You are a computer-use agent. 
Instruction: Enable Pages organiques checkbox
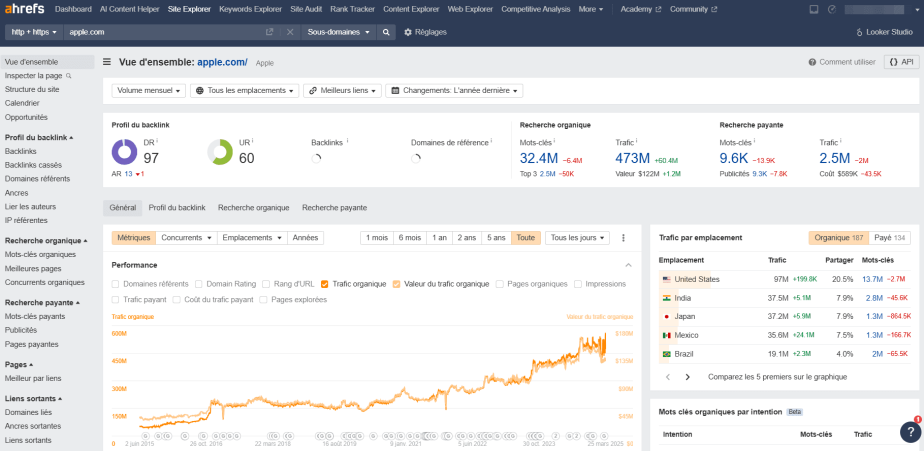coord(500,284)
